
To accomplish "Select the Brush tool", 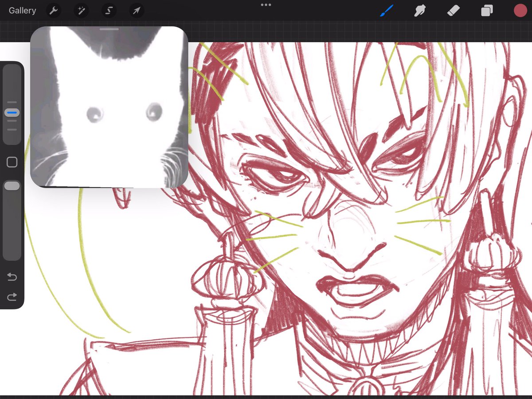I will click(x=387, y=11).
